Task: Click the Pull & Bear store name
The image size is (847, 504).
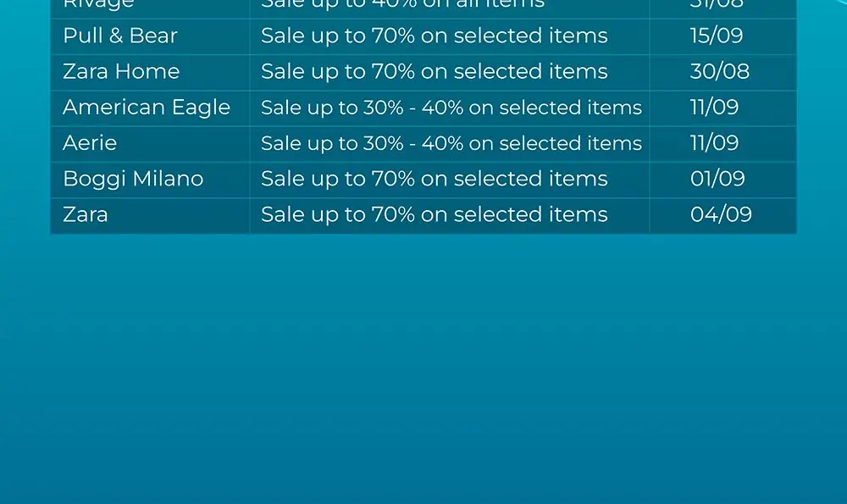Action: click(120, 36)
